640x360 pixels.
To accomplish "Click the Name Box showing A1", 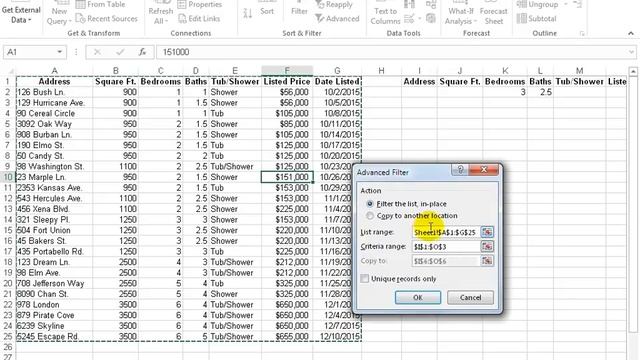I will tap(29, 52).
